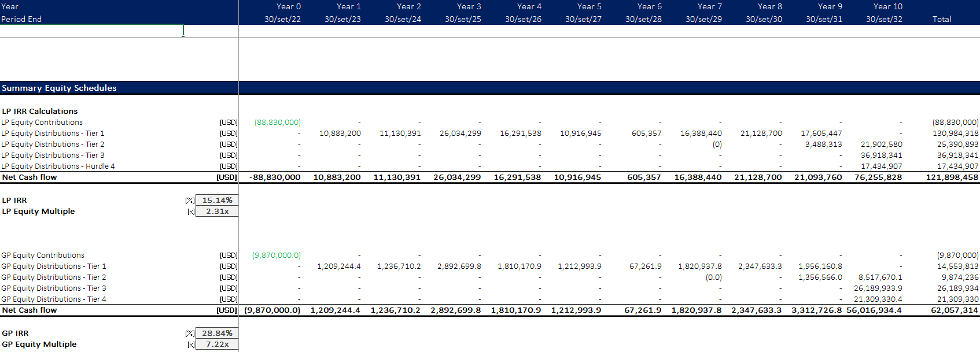Click the LP Equity Contributions row label
Viewport: 980px width, 352px height.
(x=42, y=122)
